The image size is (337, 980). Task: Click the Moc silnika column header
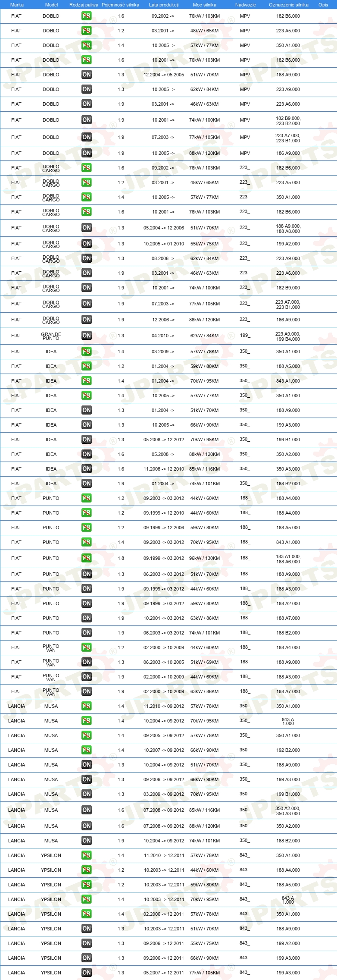point(205,5)
